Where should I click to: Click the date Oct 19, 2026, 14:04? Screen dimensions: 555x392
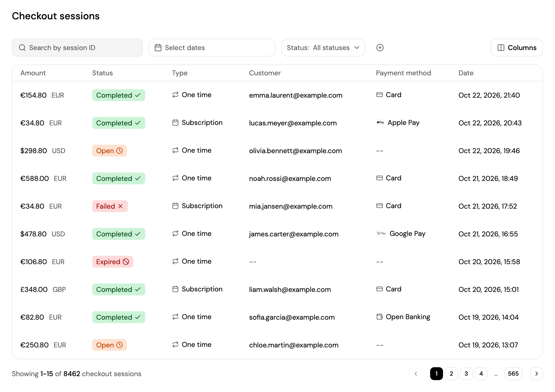coord(488,317)
